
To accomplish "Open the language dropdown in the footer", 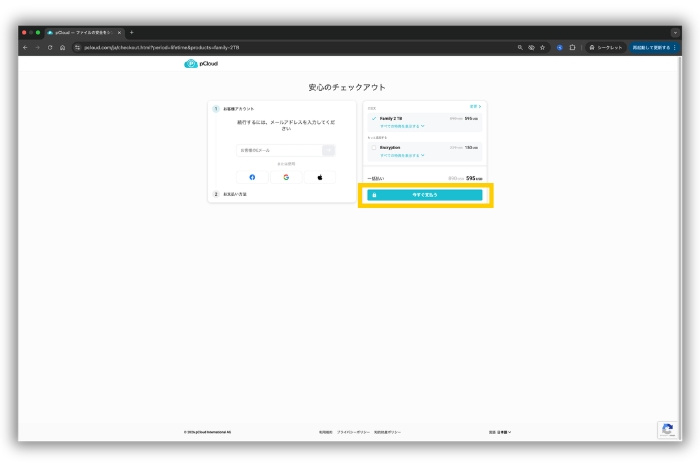I will (x=500, y=432).
